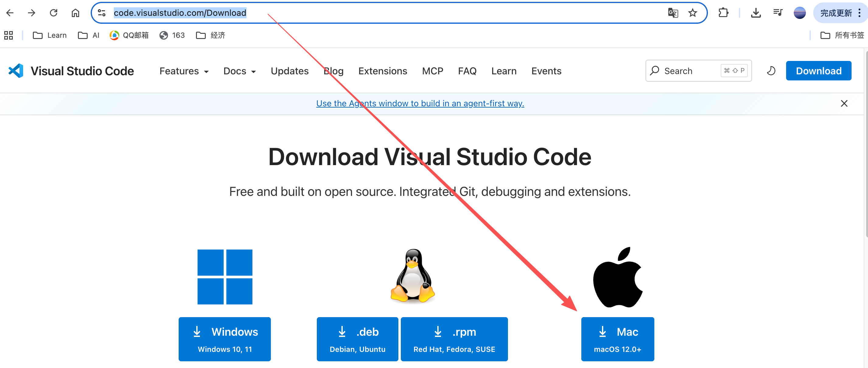Open the 所有书签 all bookmarks folder
The width and height of the screenshot is (868, 368).
pyautogui.click(x=842, y=35)
